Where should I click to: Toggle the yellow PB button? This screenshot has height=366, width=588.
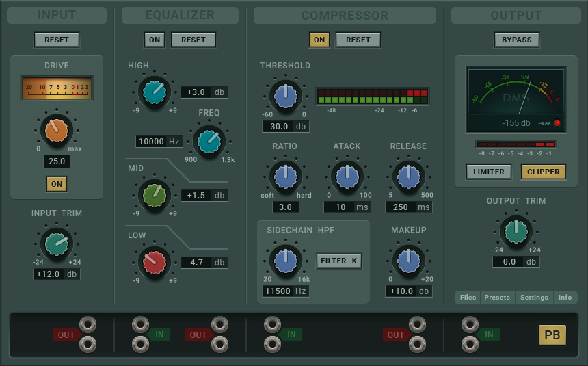[552, 335]
